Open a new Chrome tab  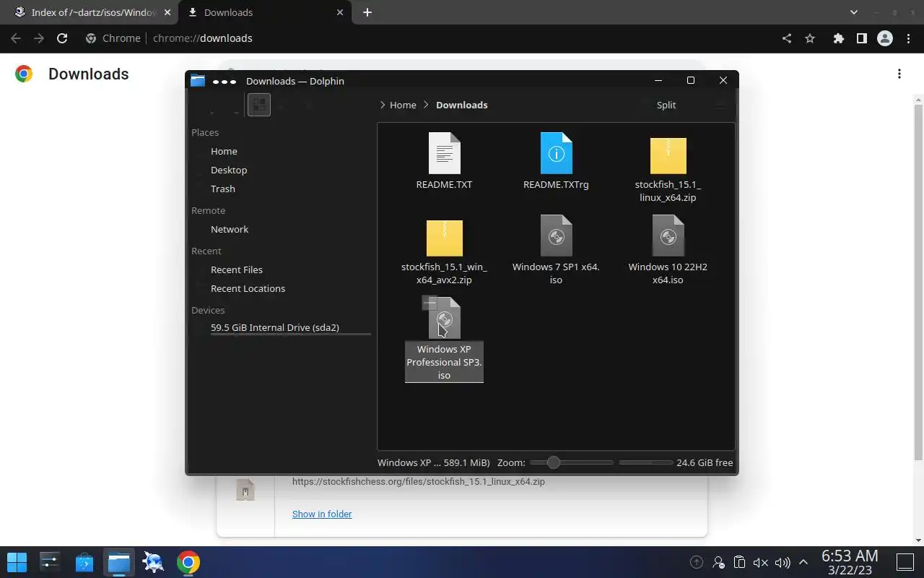point(367,12)
